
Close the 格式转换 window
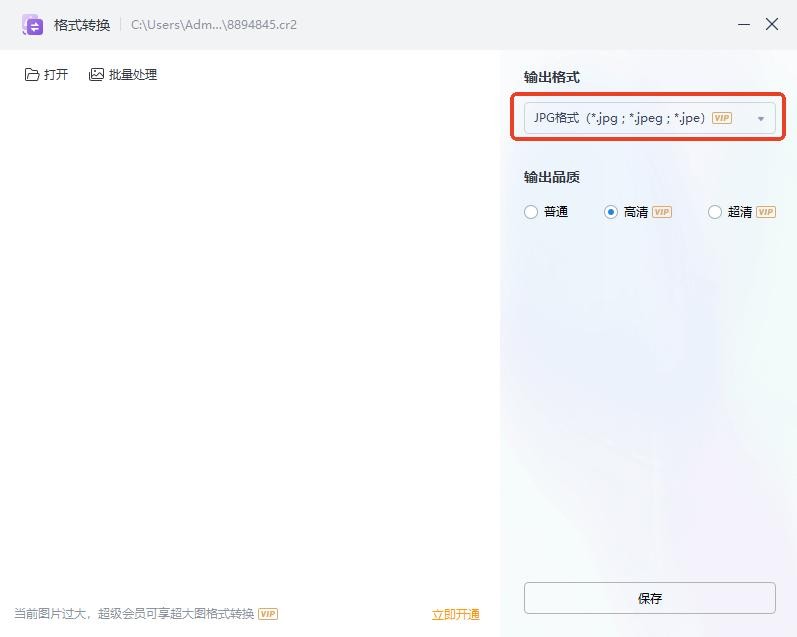pyautogui.click(x=772, y=24)
